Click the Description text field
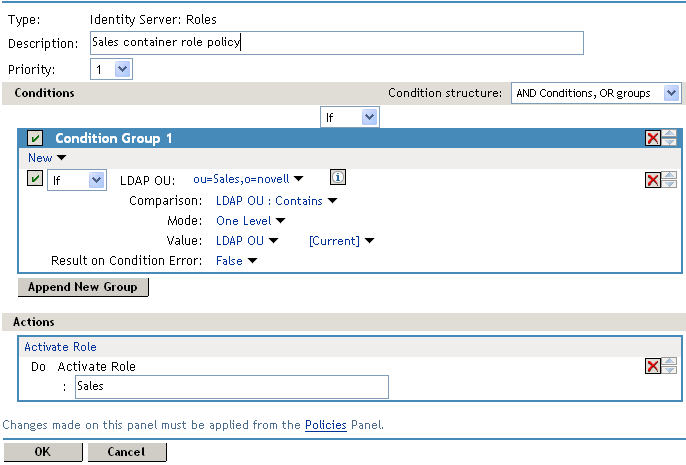The image size is (686, 465). click(335, 43)
